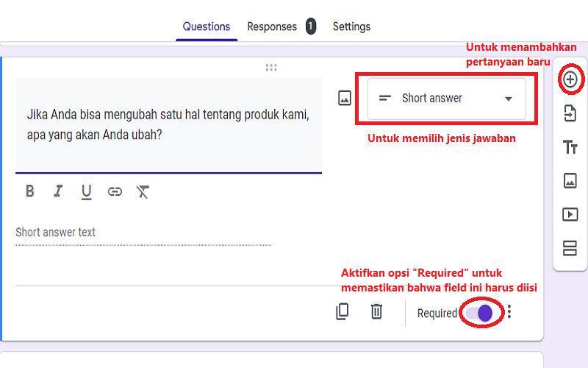Click the question text input field

pos(169,125)
